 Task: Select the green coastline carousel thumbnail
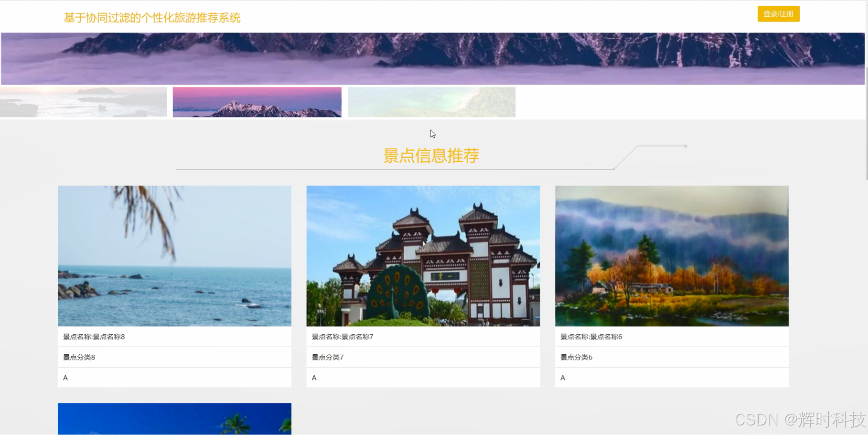[x=432, y=102]
